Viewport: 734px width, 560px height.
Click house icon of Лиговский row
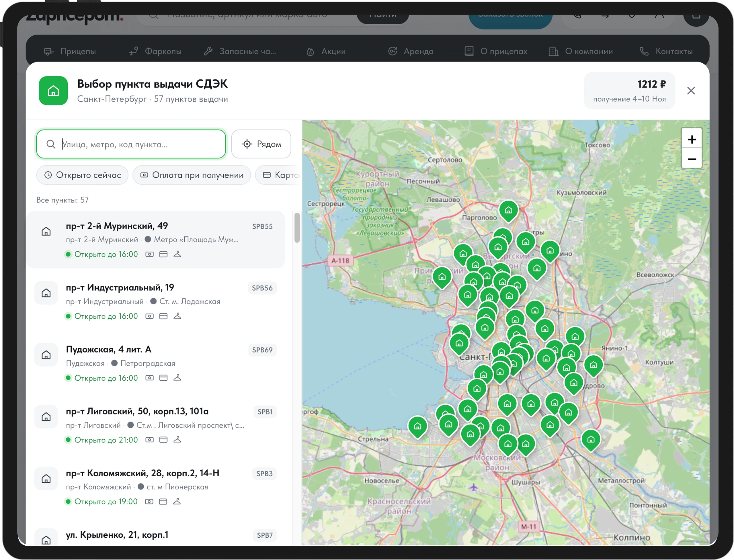46,417
